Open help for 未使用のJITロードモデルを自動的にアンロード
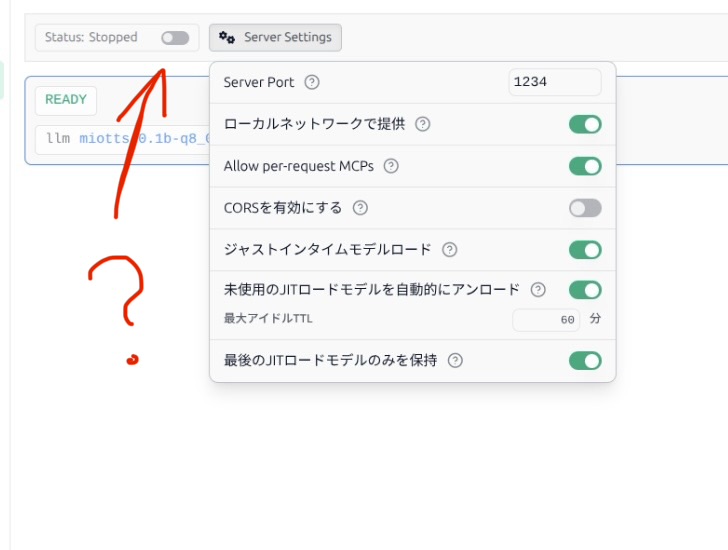Screen dimensions: 728x550 (538, 290)
